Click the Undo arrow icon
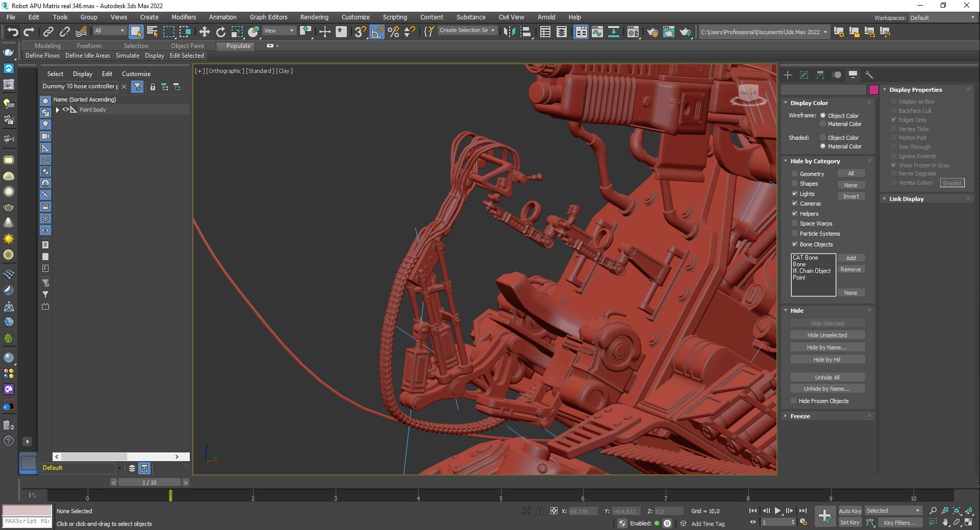Image resolution: width=980 pixels, height=530 pixels. (x=12, y=32)
